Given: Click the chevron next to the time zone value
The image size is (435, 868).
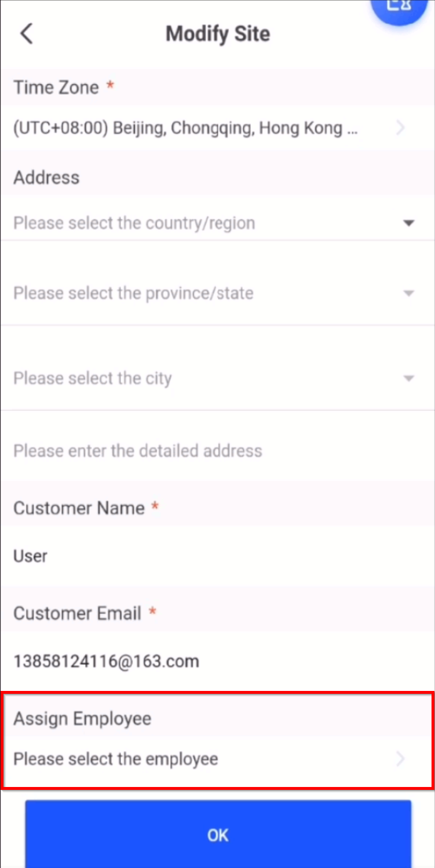Looking at the screenshot, I should click(x=400, y=128).
